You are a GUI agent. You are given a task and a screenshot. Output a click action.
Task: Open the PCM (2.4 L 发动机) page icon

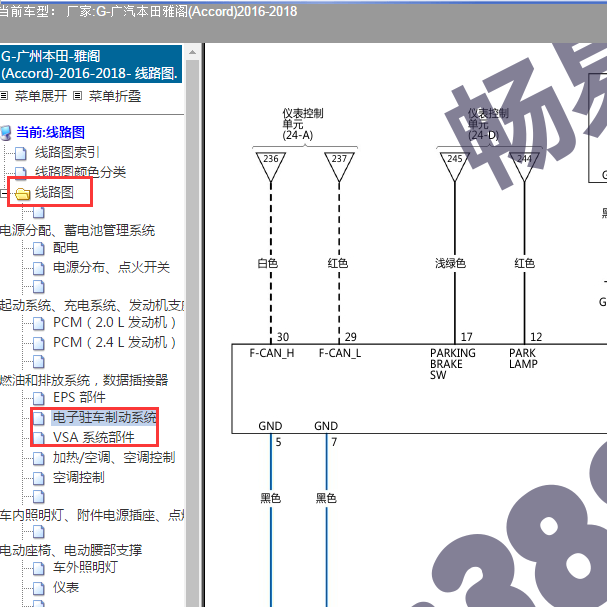click(38, 343)
